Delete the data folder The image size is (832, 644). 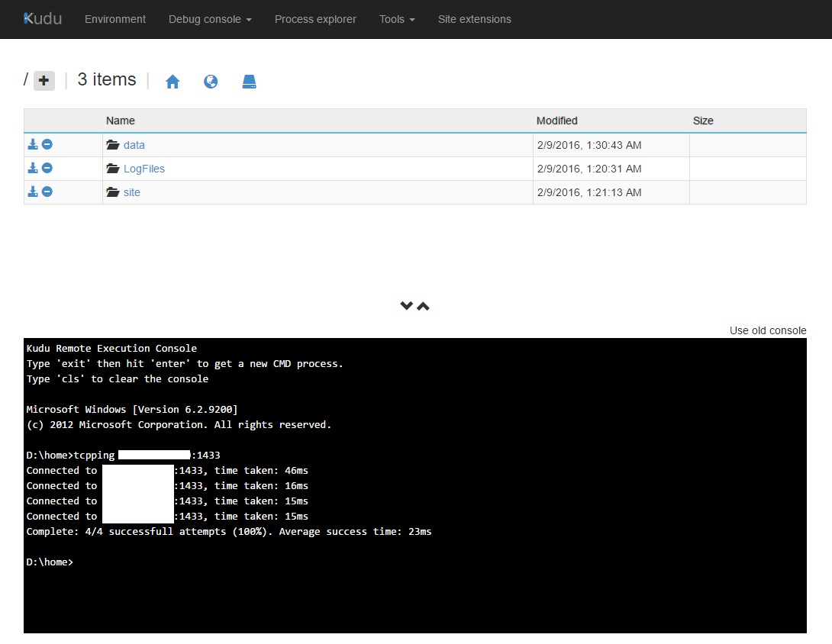(47, 144)
